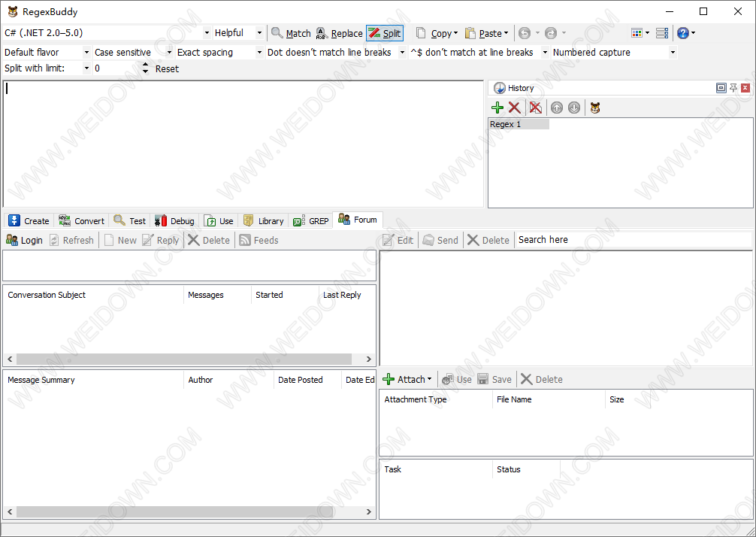Click the RegexBuddy icon in History toolbar
The height and width of the screenshot is (537, 756).
595,108
